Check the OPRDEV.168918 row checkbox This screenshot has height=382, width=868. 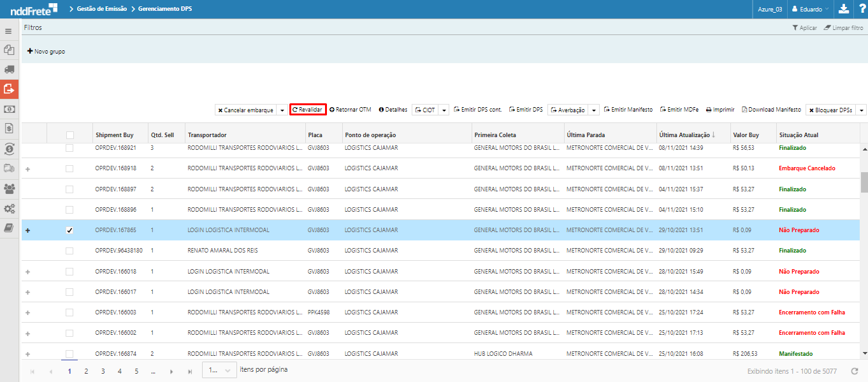click(x=69, y=168)
